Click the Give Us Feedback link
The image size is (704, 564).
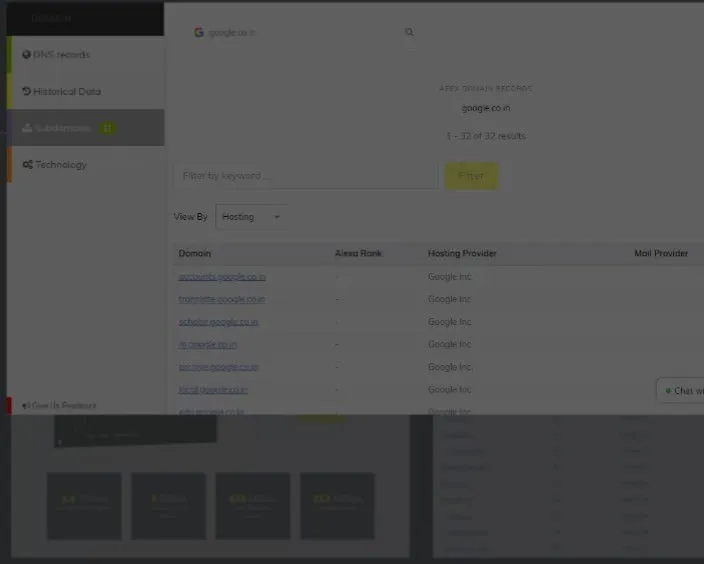pyautogui.click(x=59, y=405)
